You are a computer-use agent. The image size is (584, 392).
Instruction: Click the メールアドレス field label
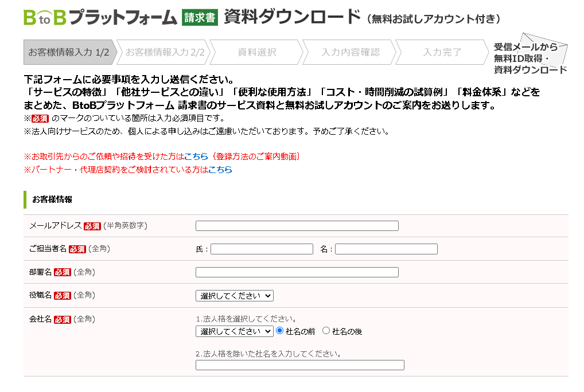(x=56, y=225)
